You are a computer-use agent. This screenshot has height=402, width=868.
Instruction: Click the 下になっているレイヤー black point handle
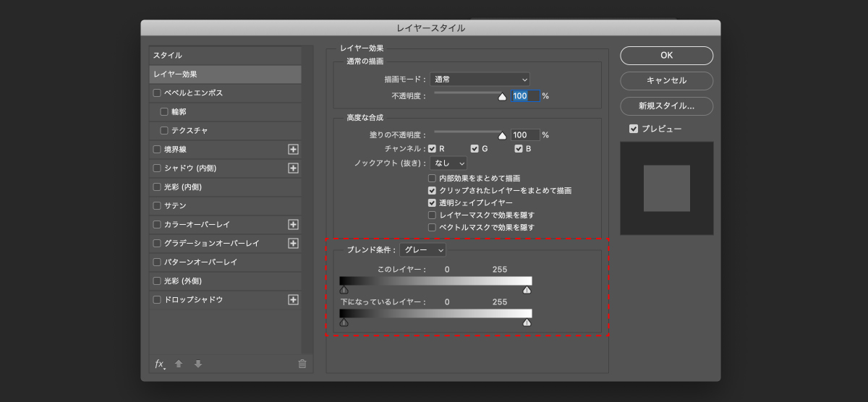pos(344,322)
